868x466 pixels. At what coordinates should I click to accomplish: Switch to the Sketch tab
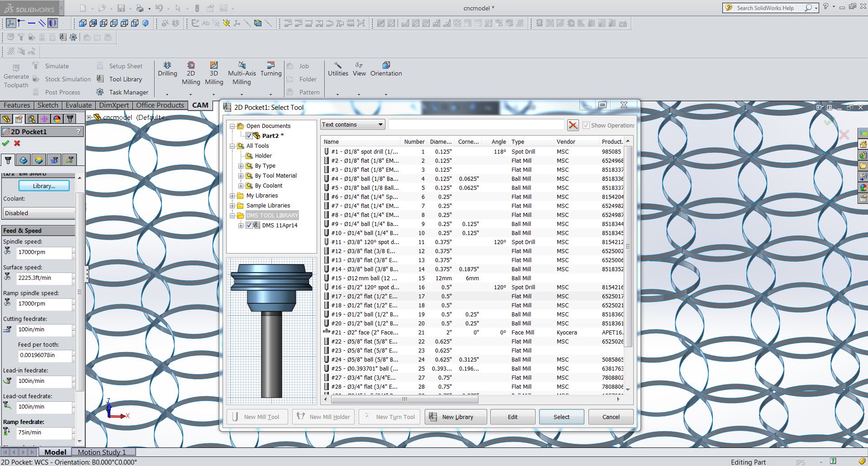tap(47, 105)
